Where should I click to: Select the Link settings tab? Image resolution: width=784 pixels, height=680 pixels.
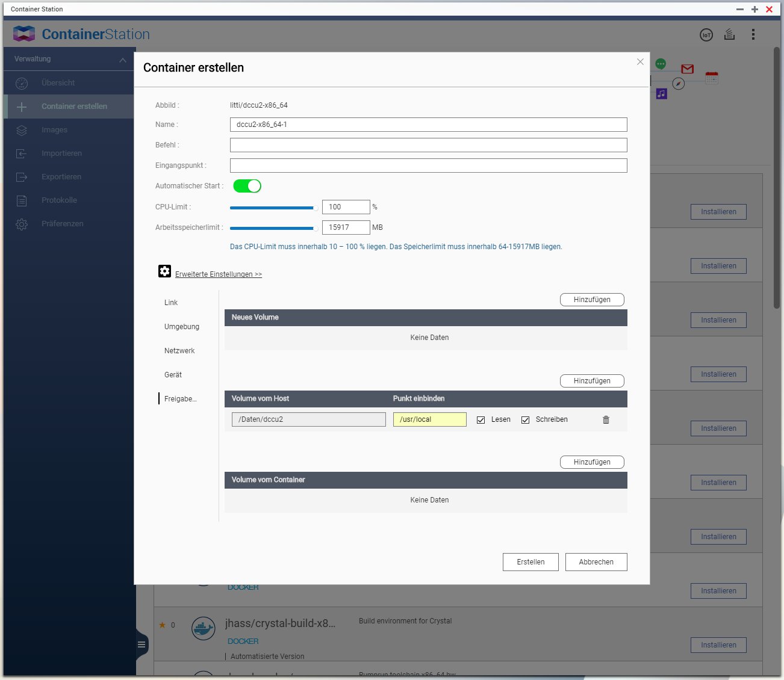(171, 303)
